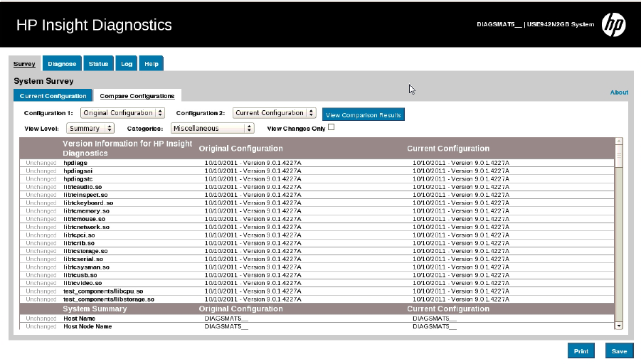Switch to Current Configuration sub-tab

coord(53,96)
